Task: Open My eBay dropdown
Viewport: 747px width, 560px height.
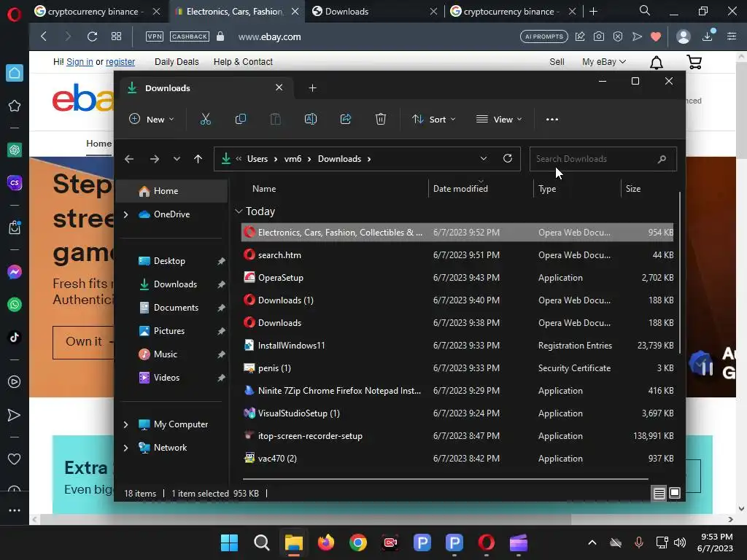Action: click(603, 62)
